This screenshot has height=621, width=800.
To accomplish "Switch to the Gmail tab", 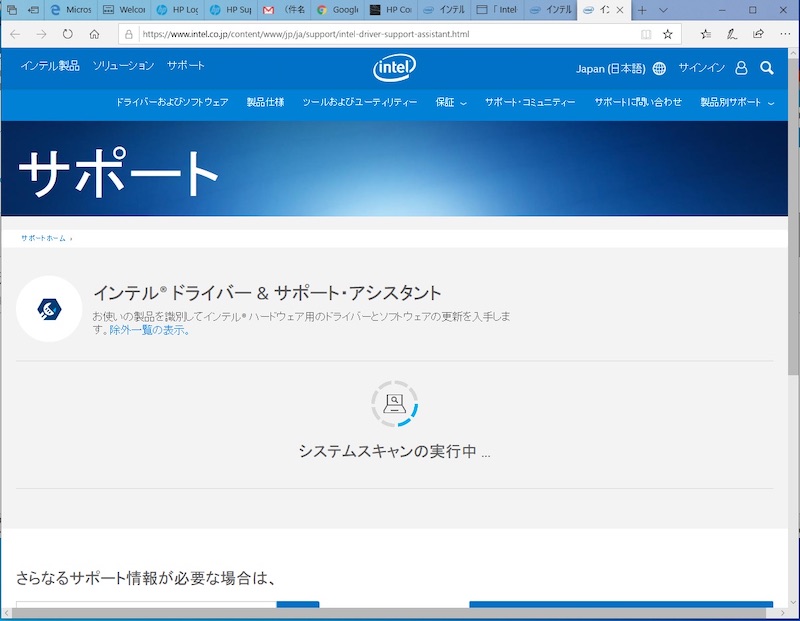I will click(x=284, y=10).
